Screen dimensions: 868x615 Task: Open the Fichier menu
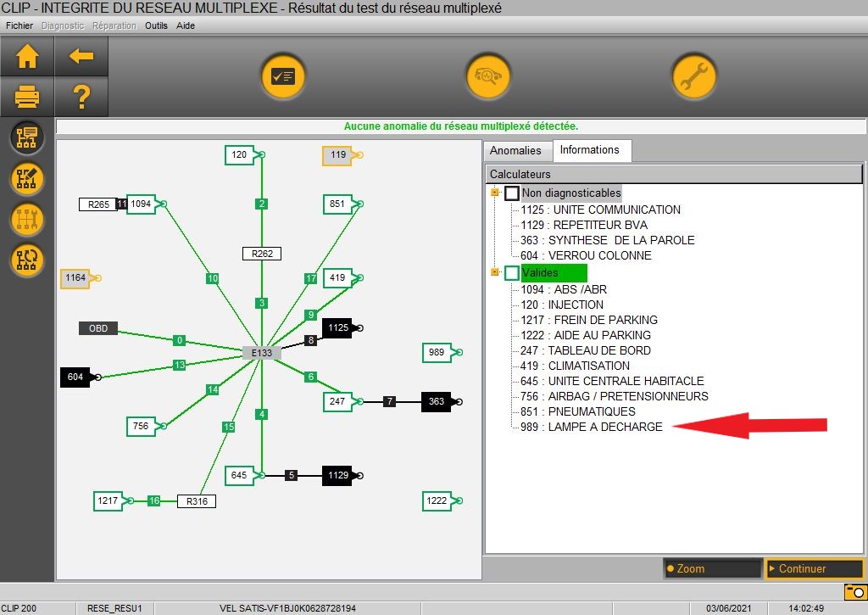pos(19,25)
